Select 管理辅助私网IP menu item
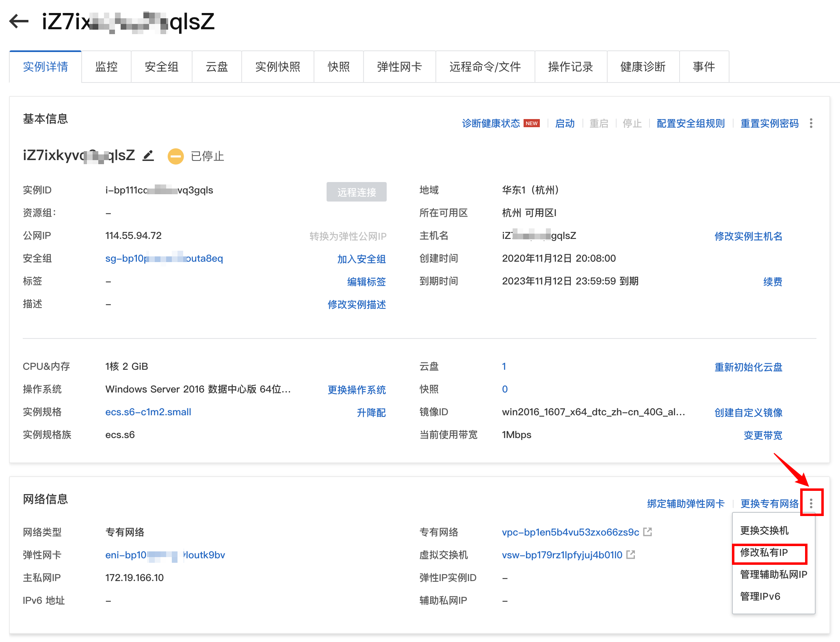The width and height of the screenshot is (840, 642). pyautogui.click(x=774, y=575)
